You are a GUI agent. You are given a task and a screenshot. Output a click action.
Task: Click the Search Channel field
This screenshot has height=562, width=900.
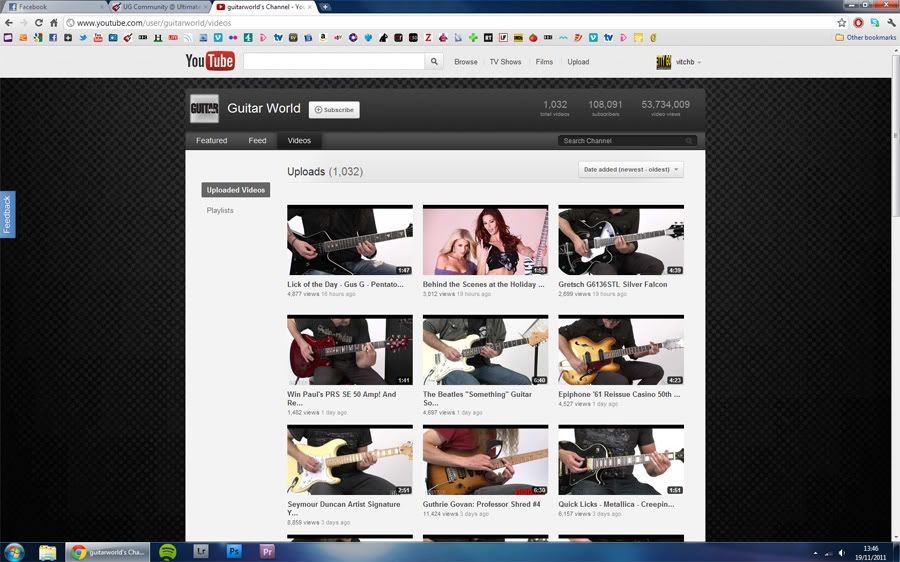click(x=627, y=141)
